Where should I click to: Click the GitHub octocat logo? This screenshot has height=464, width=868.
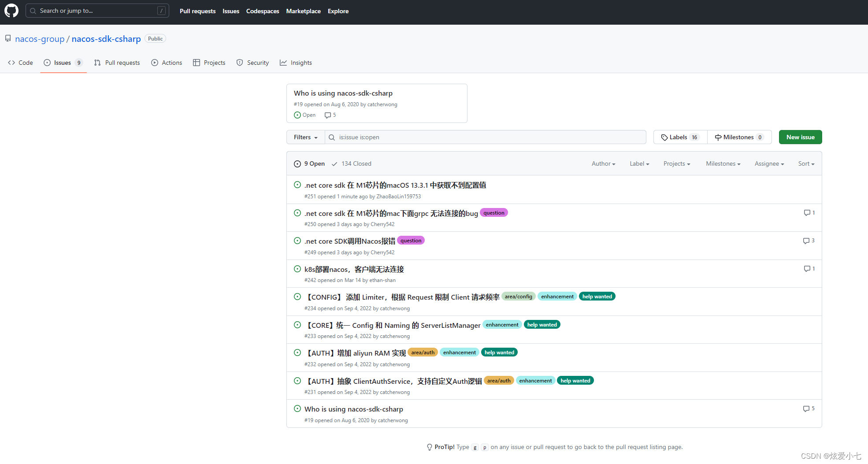click(x=11, y=11)
